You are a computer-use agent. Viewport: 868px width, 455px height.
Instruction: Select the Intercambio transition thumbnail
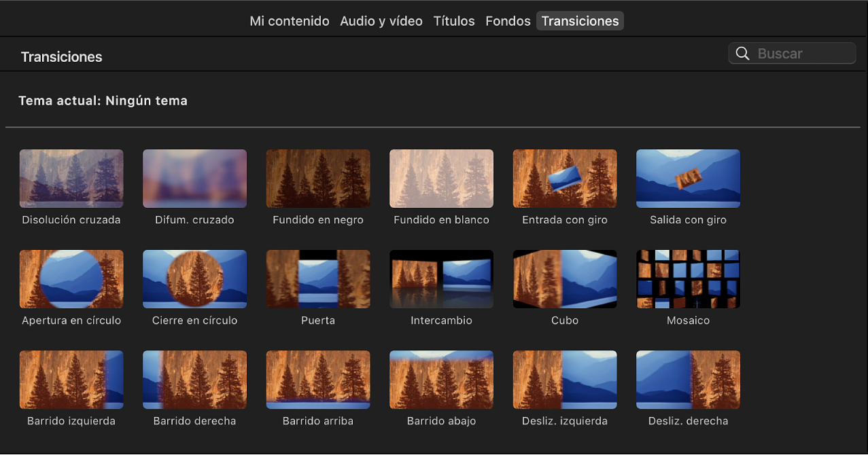pos(440,278)
